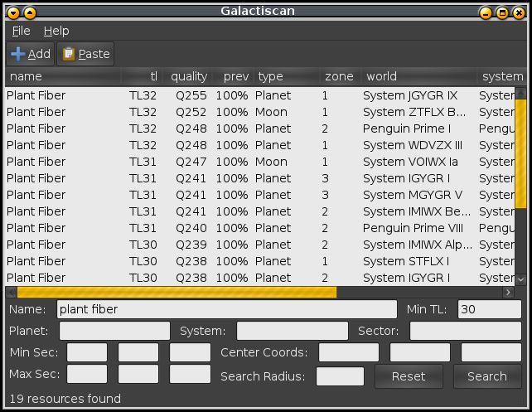Sort results by quality column header
This screenshot has width=532, height=412.
(x=189, y=76)
